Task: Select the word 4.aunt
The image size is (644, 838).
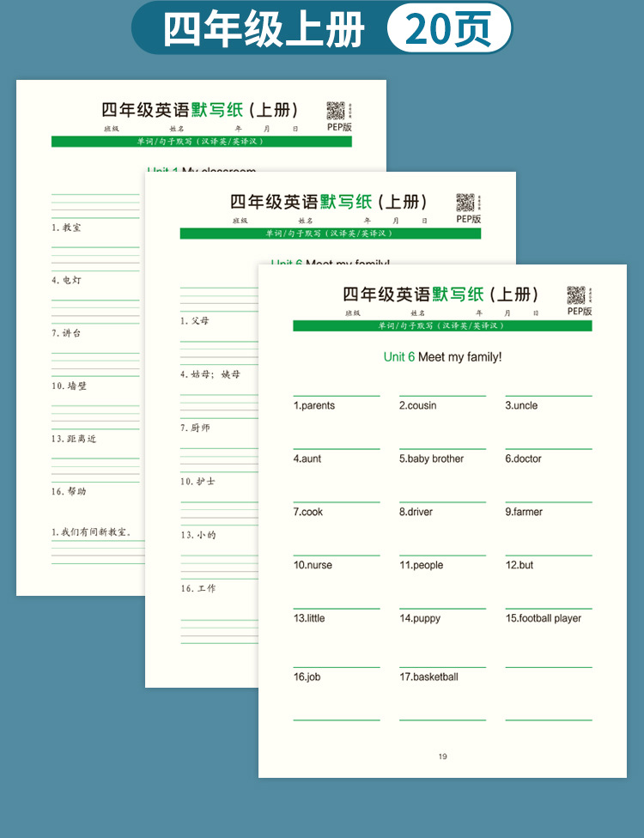Action: pos(307,458)
